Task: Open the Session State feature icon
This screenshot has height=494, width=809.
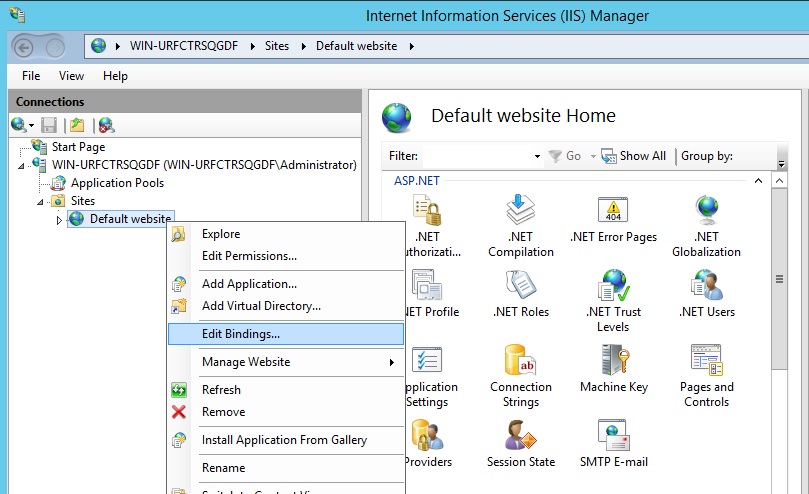Action: [x=520, y=437]
